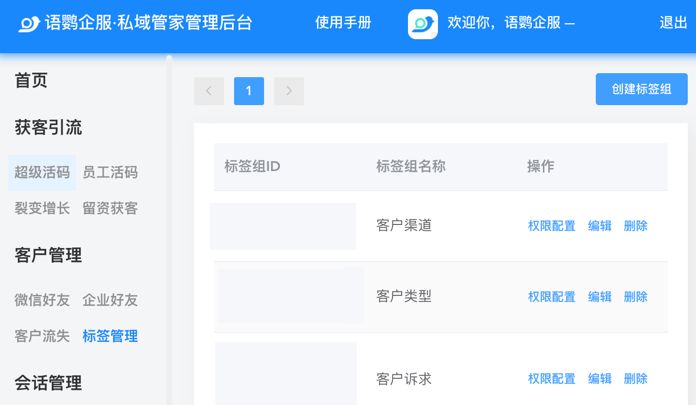Viewport: 696px width, 405px height.
Task: Select 标签管理 in the sidebar
Action: (110, 336)
